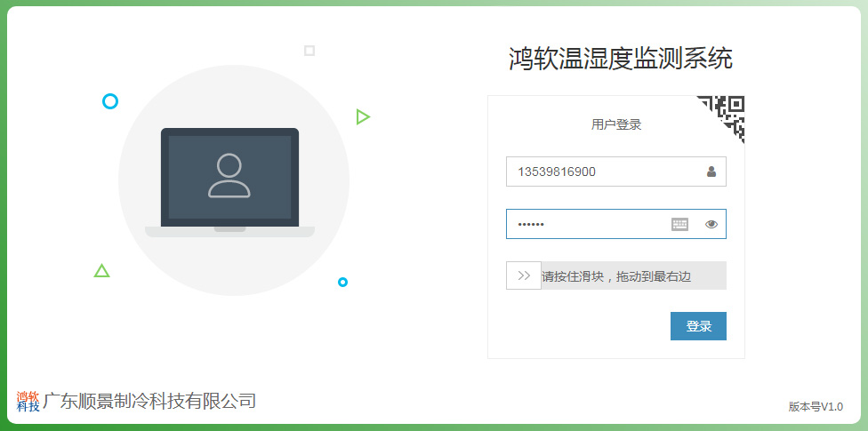The height and width of the screenshot is (431, 868).
Task: Click the slider handle with double arrows
Action: coord(524,275)
